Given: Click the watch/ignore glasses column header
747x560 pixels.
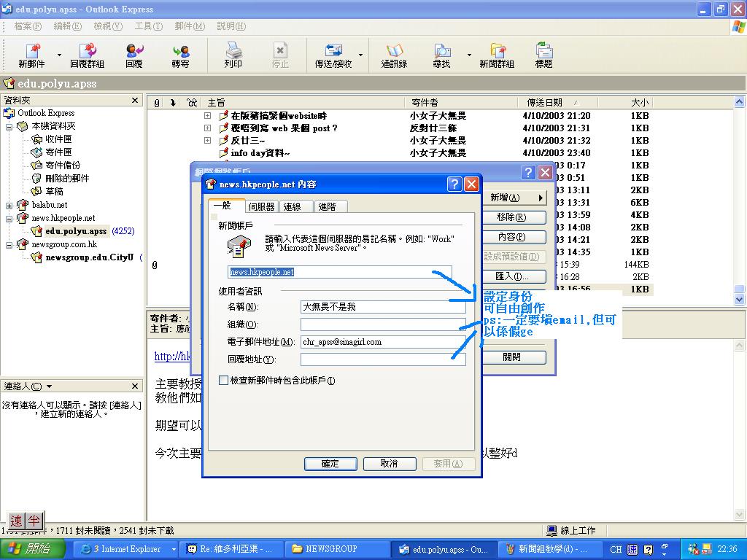Looking at the screenshot, I should coord(192,102).
